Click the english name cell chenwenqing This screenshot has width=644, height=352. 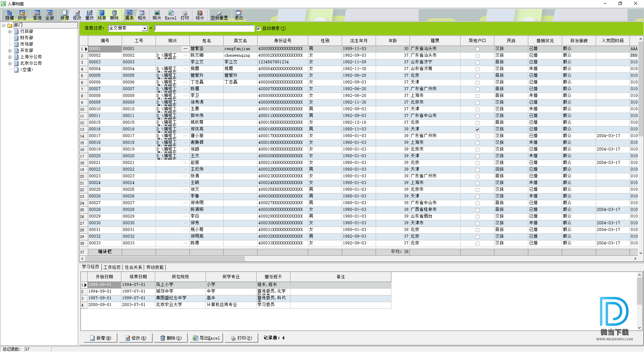click(240, 55)
